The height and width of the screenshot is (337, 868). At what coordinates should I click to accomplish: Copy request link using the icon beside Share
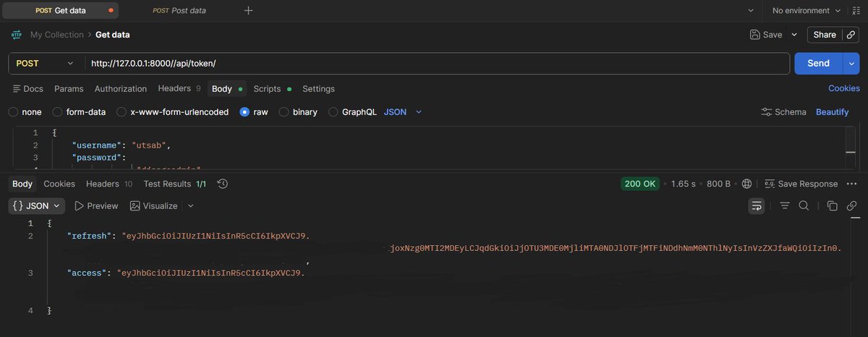pyautogui.click(x=851, y=34)
